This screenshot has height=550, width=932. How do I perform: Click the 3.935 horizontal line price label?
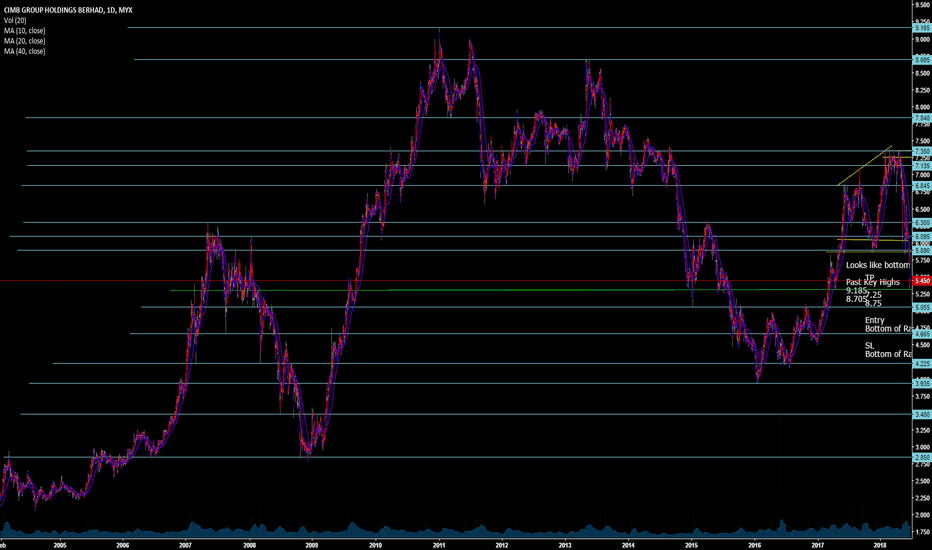click(x=922, y=384)
